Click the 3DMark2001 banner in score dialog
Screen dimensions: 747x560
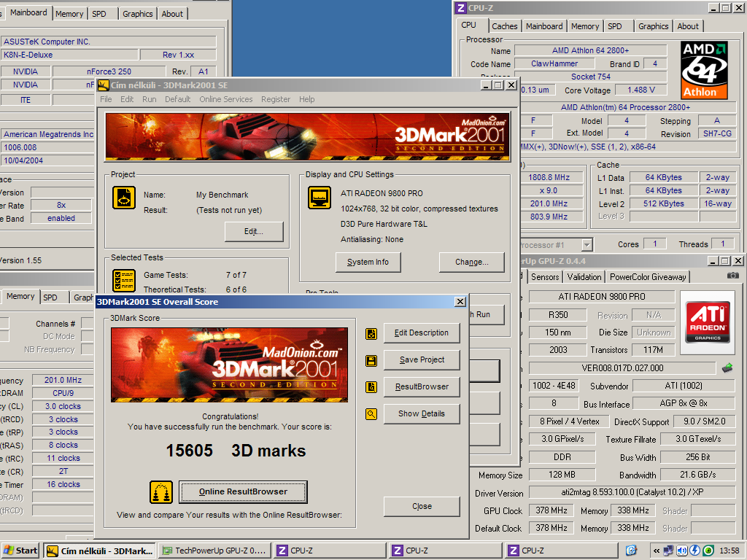coord(229,365)
